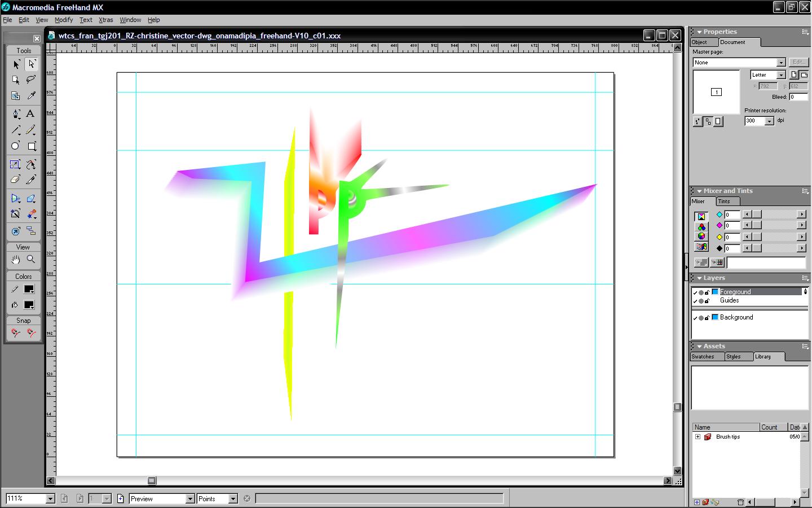Viewport: 812px width, 508px height.
Task: Pick the Eyedropper tool
Action: 31,96
